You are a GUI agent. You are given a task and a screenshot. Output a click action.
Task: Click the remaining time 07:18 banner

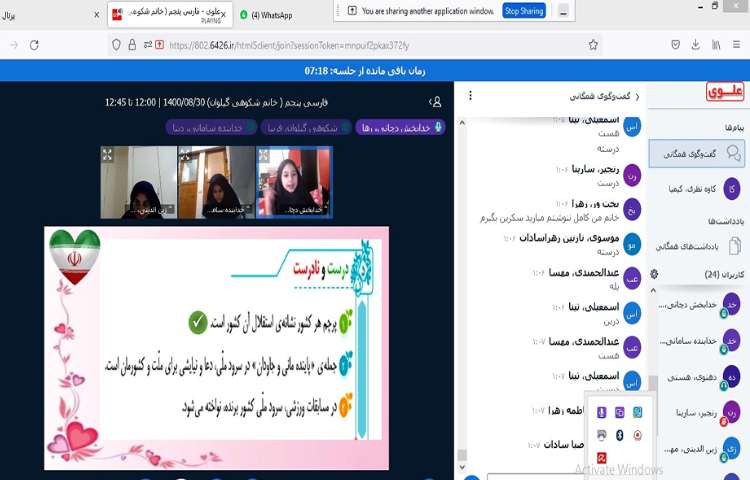click(365, 71)
